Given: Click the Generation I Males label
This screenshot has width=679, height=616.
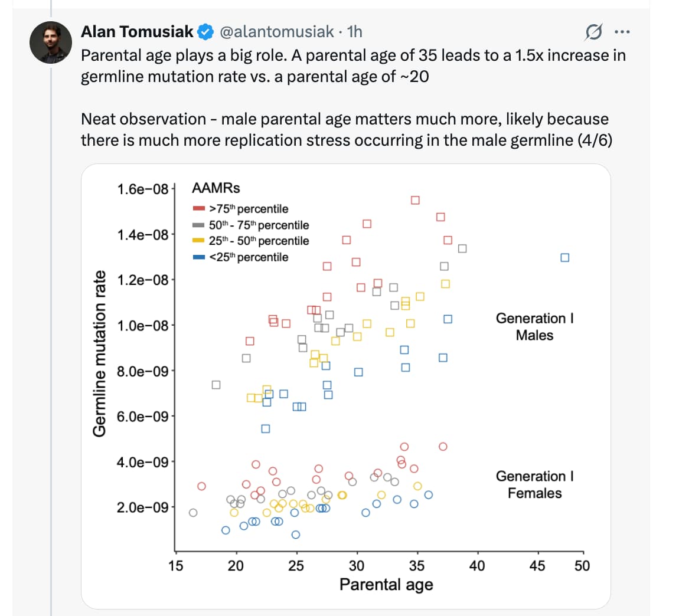Looking at the screenshot, I should tap(534, 327).
